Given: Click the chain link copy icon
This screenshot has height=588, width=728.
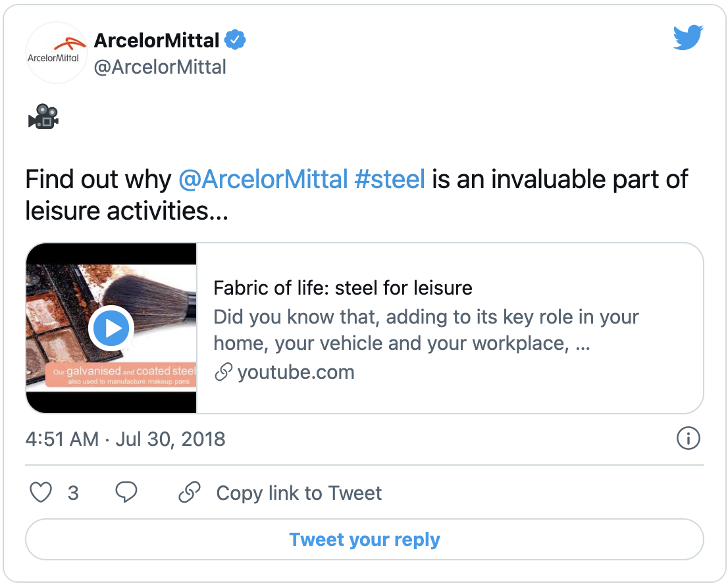Looking at the screenshot, I should coord(190,493).
